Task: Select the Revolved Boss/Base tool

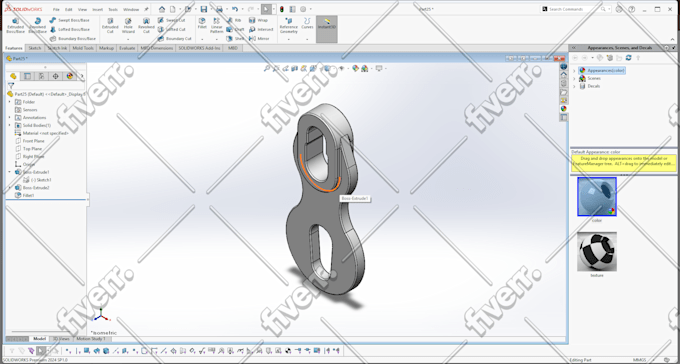Action: click(x=37, y=26)
